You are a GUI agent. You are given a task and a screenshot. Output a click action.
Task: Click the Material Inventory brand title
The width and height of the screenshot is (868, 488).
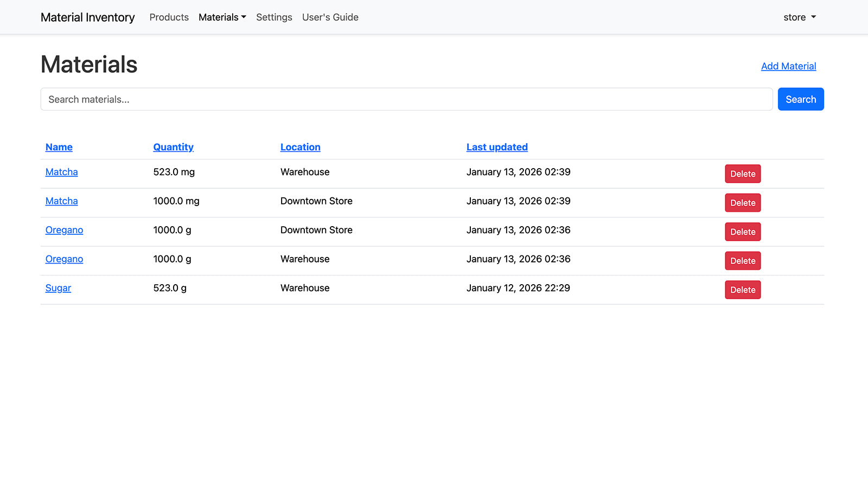(x=87, y=17)
